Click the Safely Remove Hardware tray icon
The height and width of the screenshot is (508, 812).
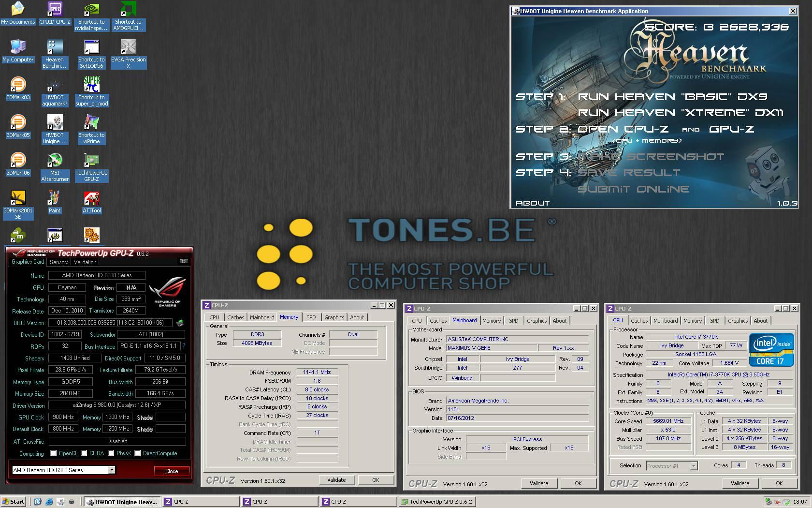(768, 502)
